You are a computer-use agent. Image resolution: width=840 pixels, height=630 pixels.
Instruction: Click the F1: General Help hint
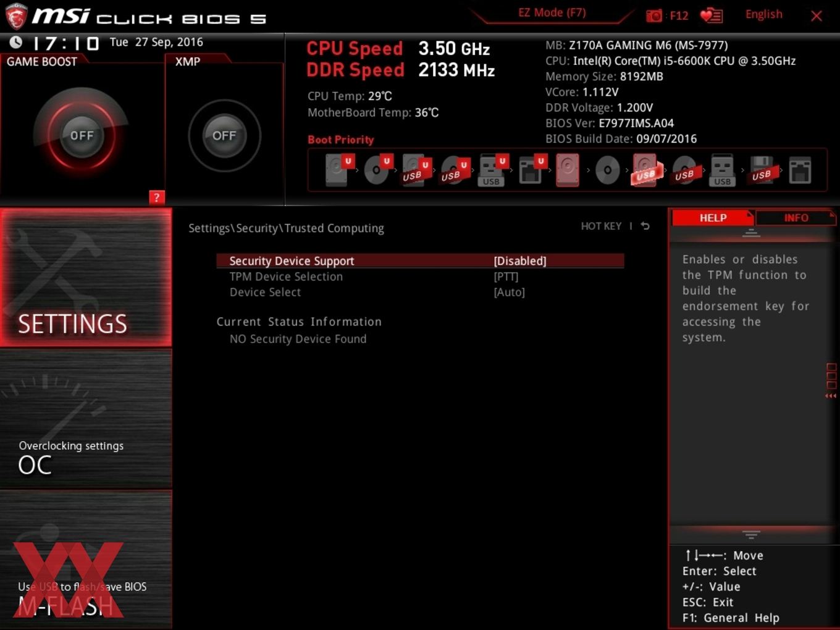pyautogui.click(x=731, y=618)
